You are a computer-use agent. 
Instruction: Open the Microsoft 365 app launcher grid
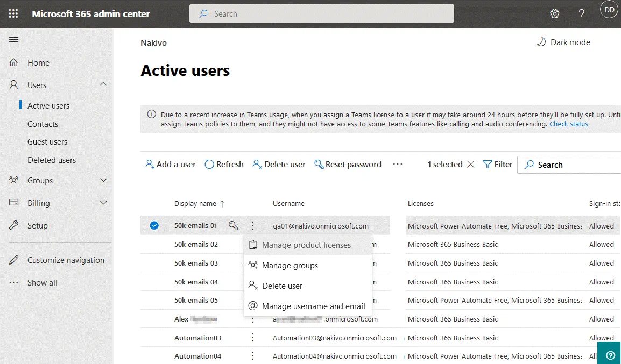click(x=13, y=13)
